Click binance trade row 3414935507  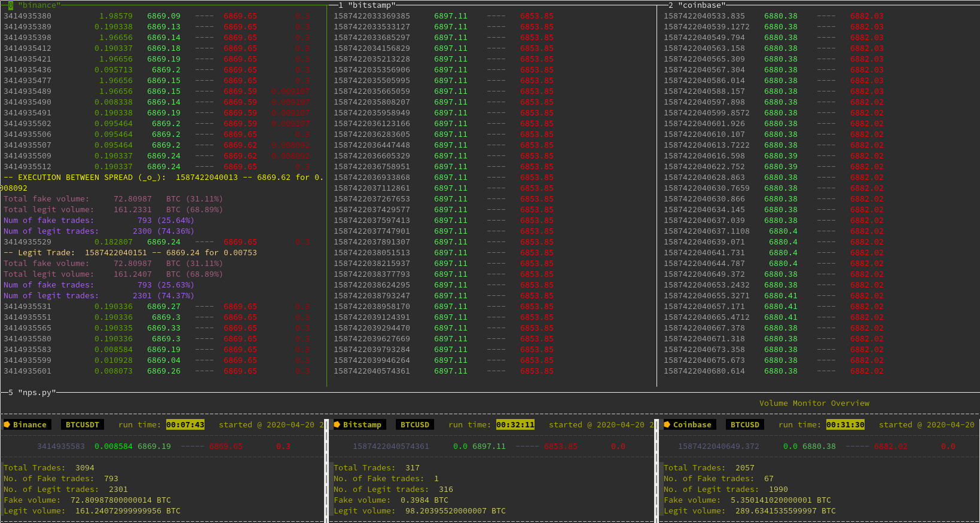(x=157, y=145)
